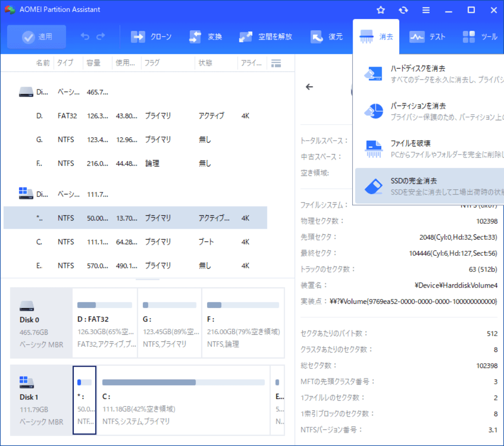Screen dimensions: 504x446
Task: Click the 使用 used space column header
Action: pyautogui.click(x=125, y=63)
